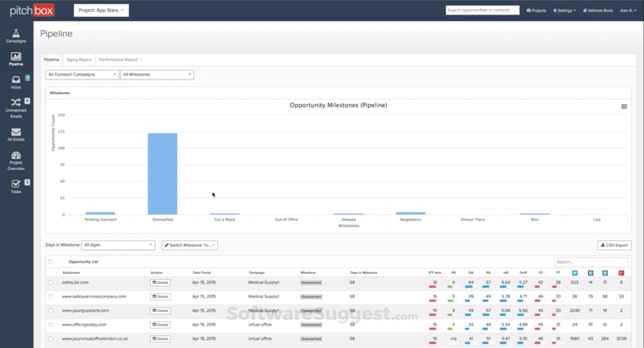Select the Pipeline sidebar icon

point(16,59)
